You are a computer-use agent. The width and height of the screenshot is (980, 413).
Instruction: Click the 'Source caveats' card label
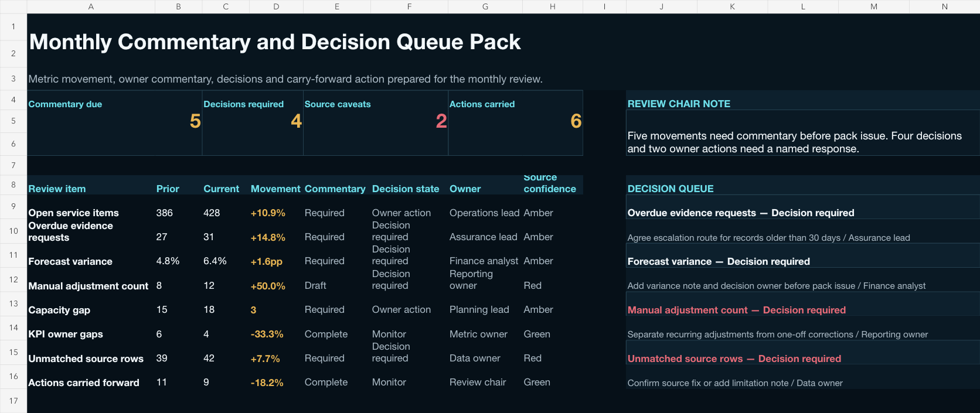tap(338, 104)
